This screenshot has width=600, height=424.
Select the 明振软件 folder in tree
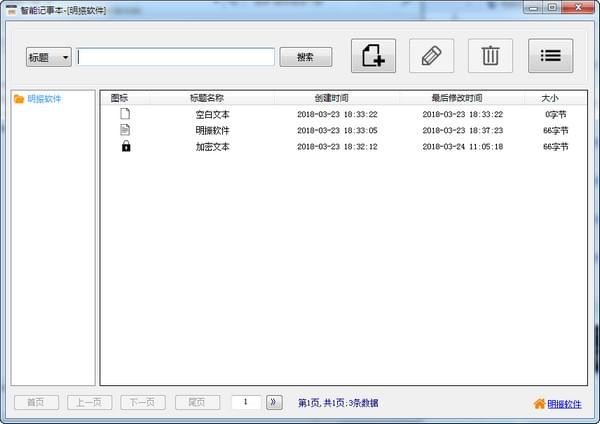tap(44, 99)
